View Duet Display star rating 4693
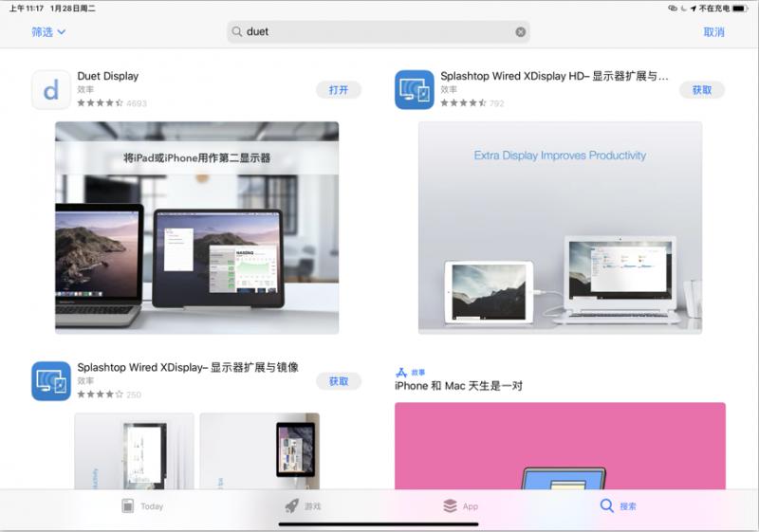Screen dimensions: 759x532 [112, 103]
